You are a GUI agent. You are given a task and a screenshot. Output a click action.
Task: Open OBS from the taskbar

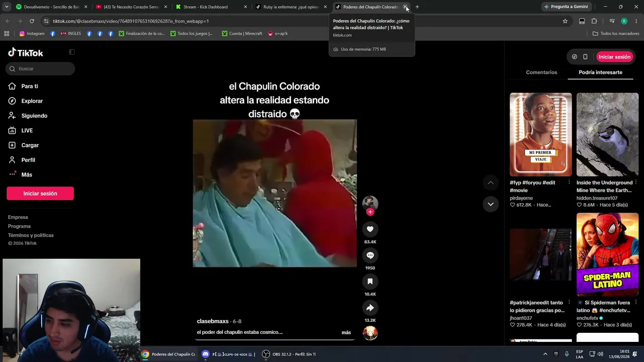click(289, 354)
